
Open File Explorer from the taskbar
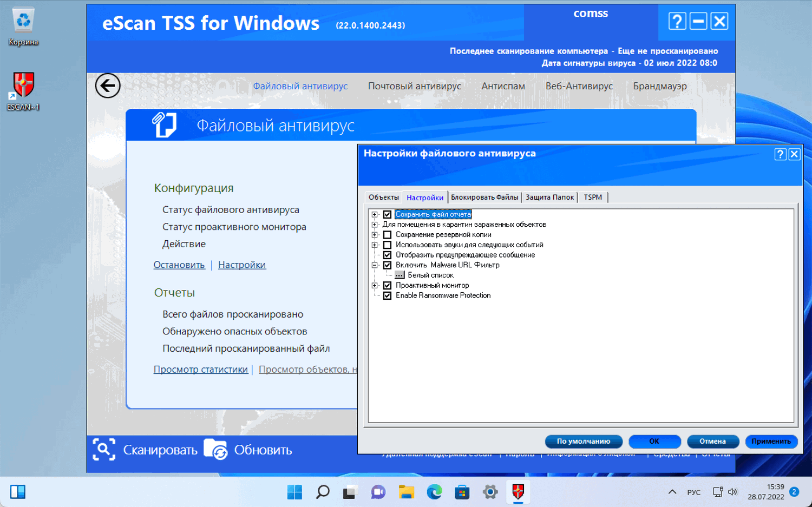(406, 492)
